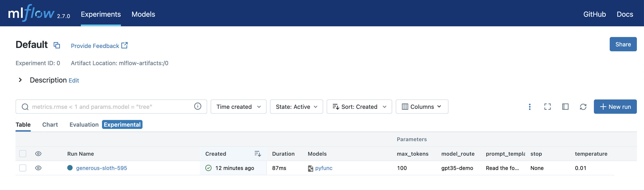644x190 pixels.
Task: Open the State: Active filter dropdown
Action: tap(296, 107)
